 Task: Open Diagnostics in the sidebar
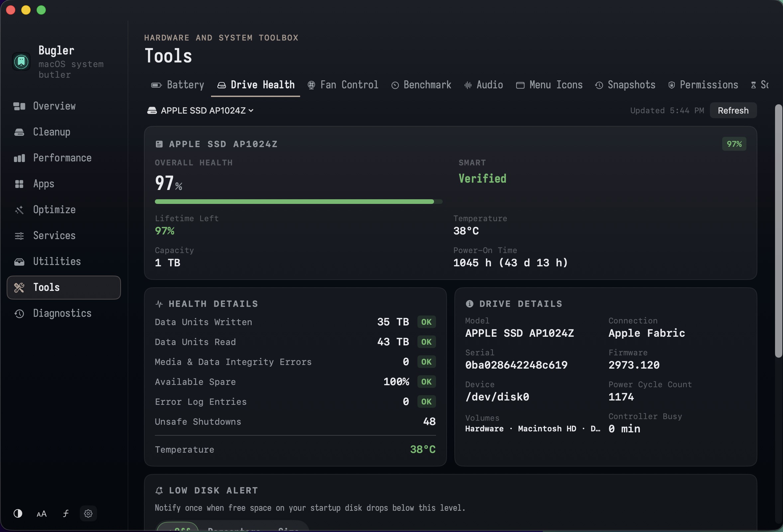click(64, 313)
